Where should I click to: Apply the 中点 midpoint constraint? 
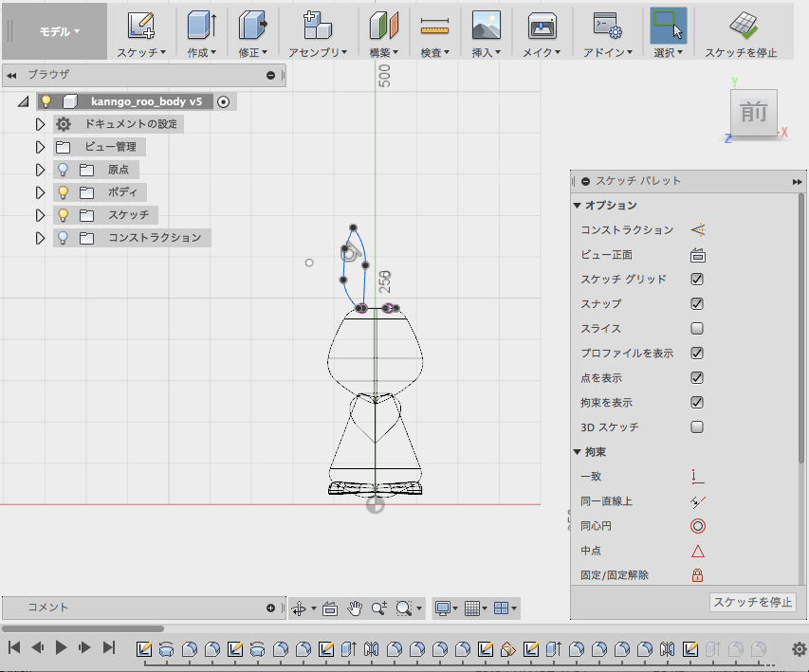pos(697,551)
